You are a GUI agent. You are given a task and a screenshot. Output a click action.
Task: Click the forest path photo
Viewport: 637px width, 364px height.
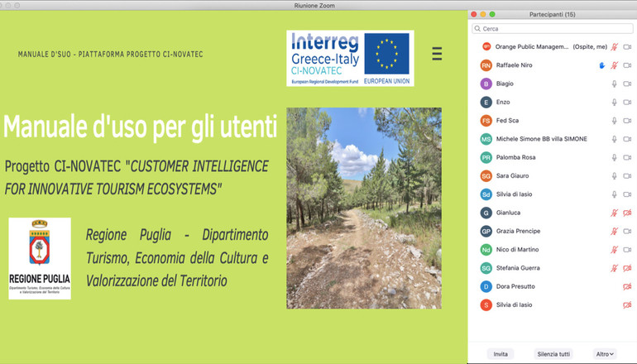point(364,208)
